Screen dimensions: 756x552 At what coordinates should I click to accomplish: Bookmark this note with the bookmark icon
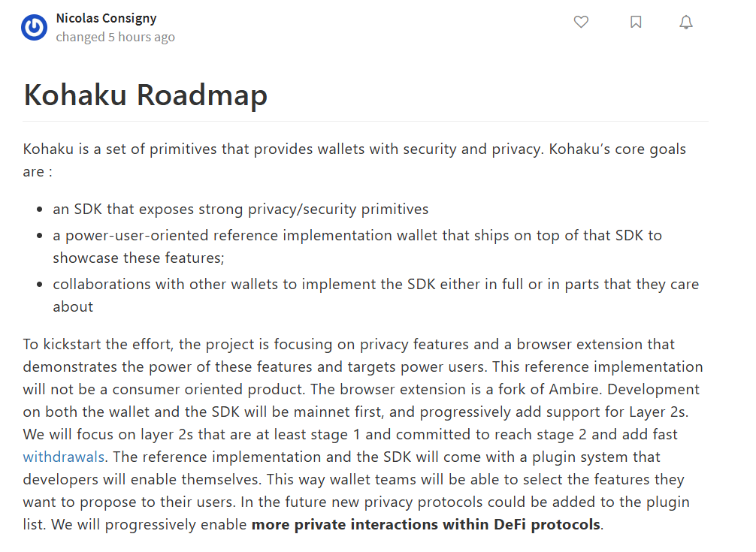pyautogui.click(x=636, y=23)
